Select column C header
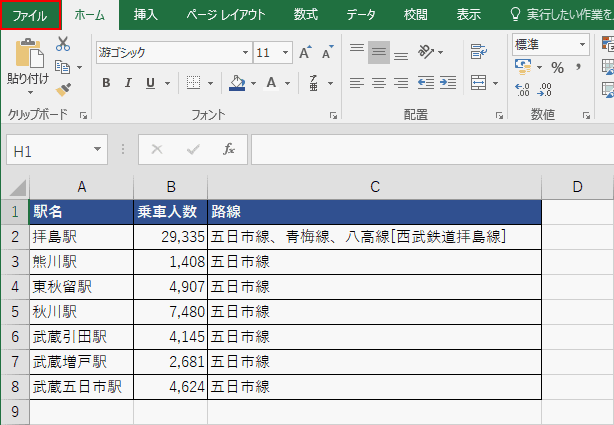This screenshot has width=614, height=425. click(375, 187)
